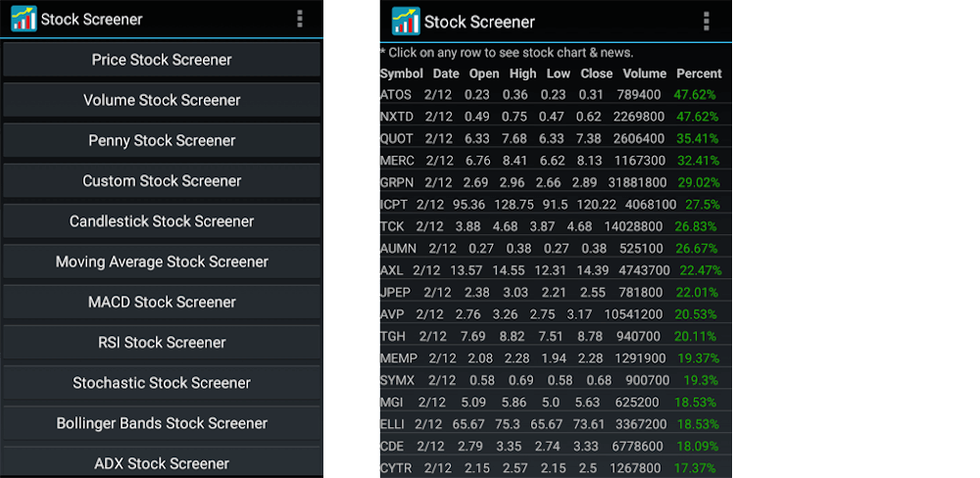This screenshot has width=980, height=478.
Task: Click the 35.41% percent value
Action: click(x=696, y=139)
